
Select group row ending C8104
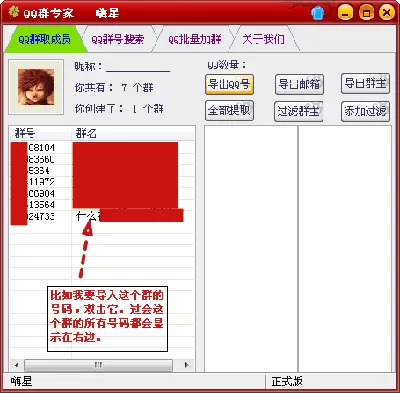102,147
